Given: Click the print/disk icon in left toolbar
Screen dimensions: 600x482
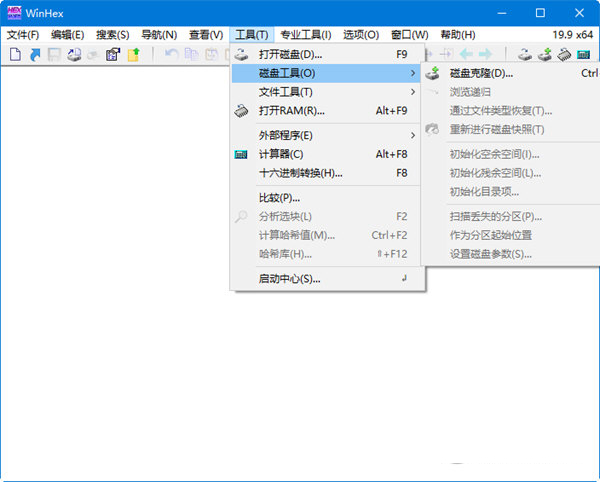Looking at the screenshot, I should point(74,55).
